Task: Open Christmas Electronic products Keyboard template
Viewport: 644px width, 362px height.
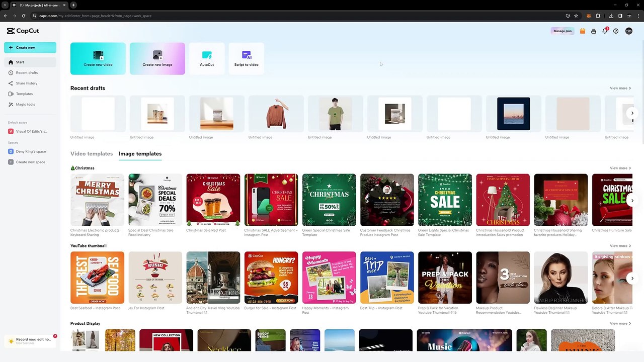Action: point(97,200)
